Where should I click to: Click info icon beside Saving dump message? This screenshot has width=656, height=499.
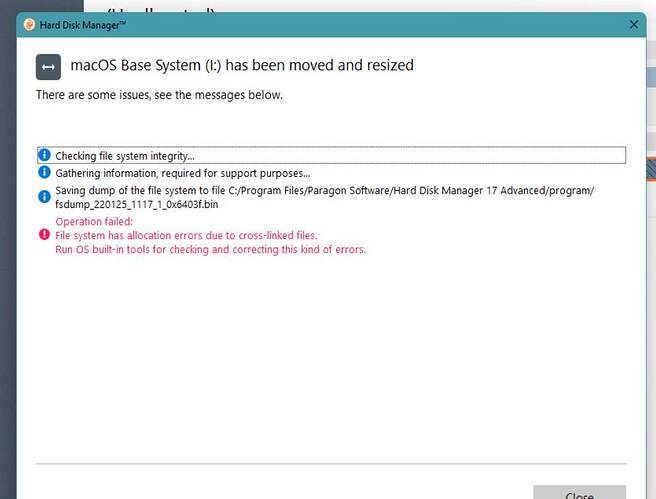coord(44,196)
